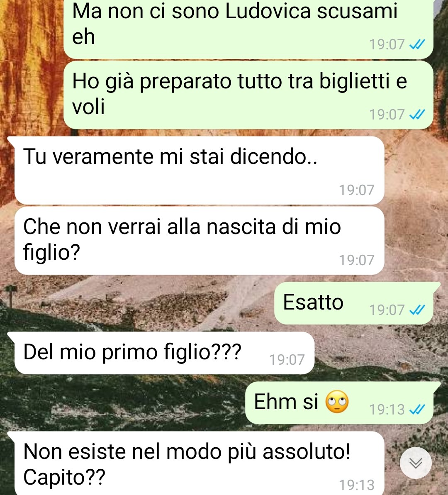Tap read receipt ticks on 'Esatto' message
This screenshot has height=495, width=448.
coord(417,310)
